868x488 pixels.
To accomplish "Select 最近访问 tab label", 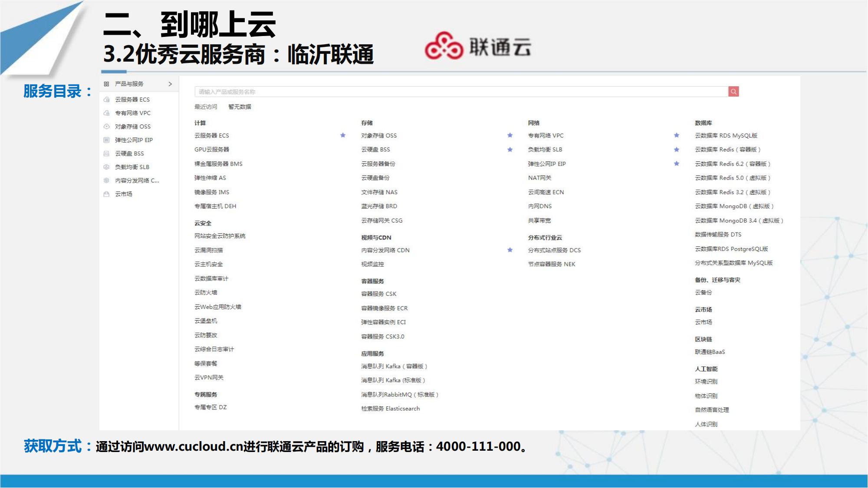I will 206,107.
